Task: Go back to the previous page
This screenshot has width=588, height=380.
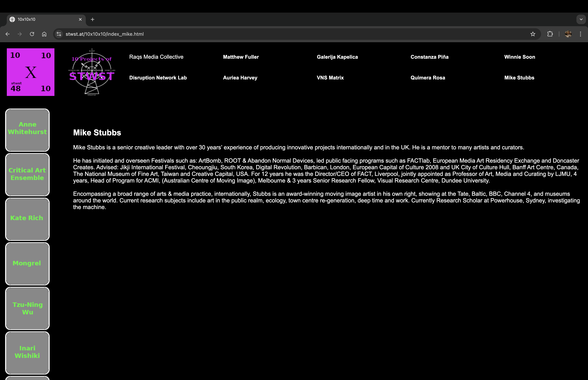Action: pyautogui.click(x=8, y=34)
